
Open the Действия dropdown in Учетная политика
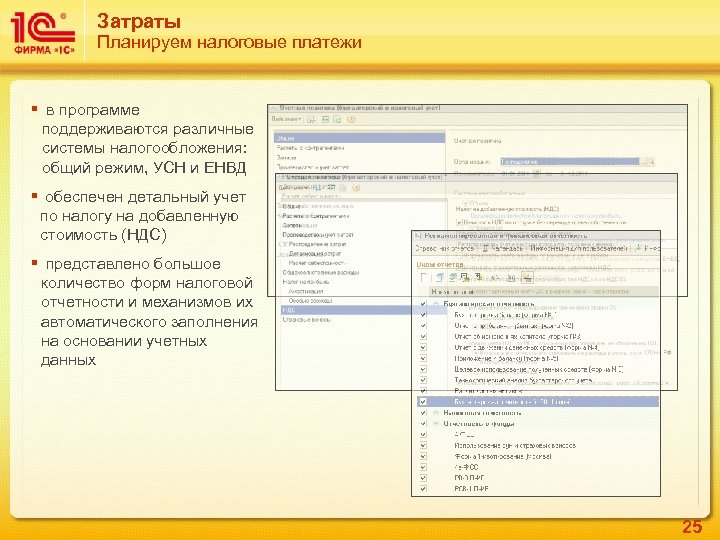[287, 119]
